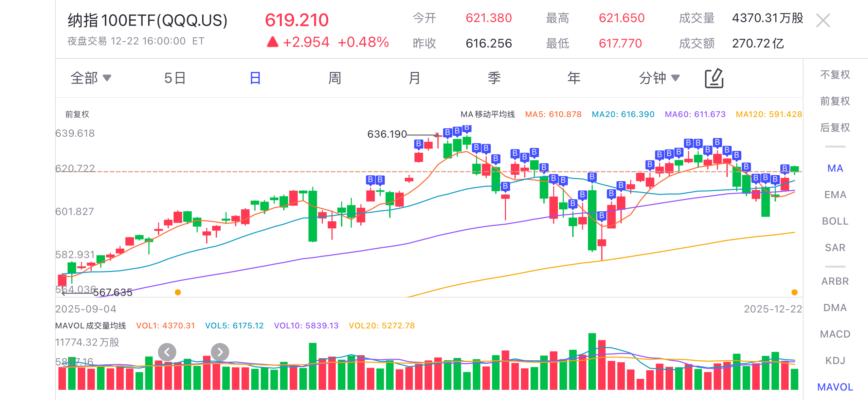Select 前复权 adjustment mode
The height and width of the screenshot is (400, 868).
pos(835,101)
